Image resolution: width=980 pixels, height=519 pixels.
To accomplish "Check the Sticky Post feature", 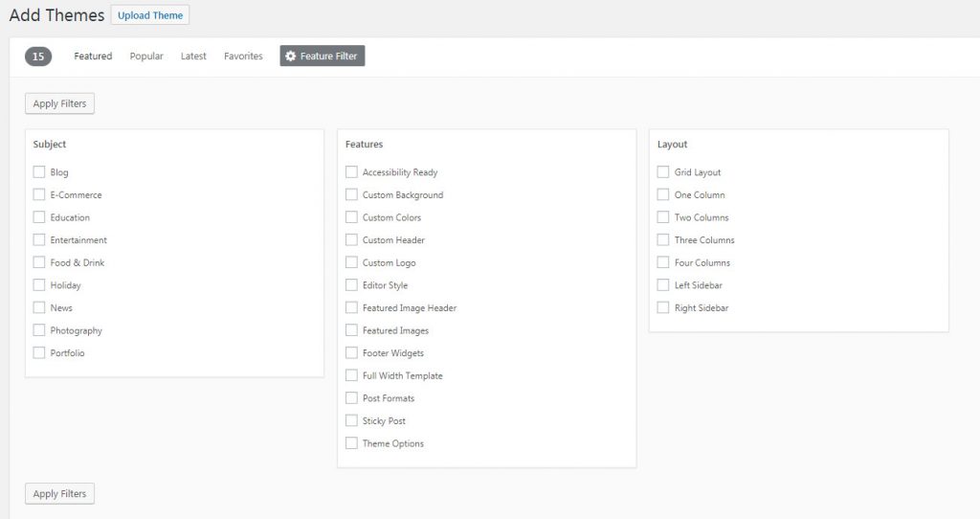I will (x=351, y=420).
